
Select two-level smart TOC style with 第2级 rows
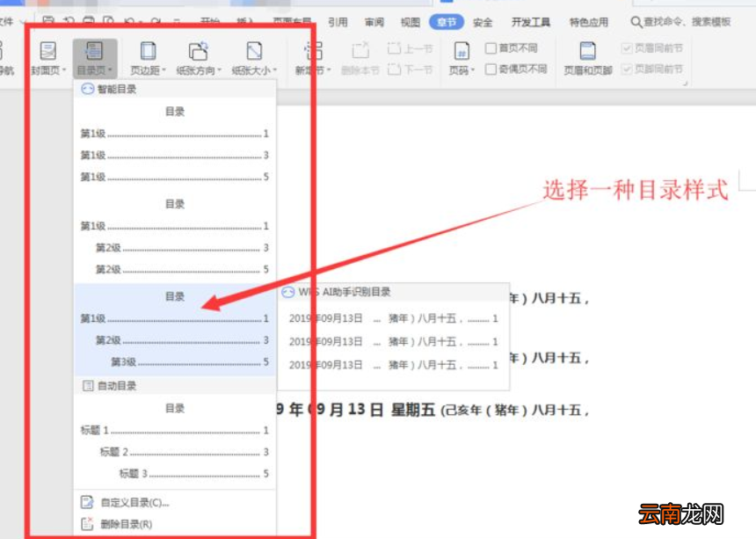(x=175, y=237)
